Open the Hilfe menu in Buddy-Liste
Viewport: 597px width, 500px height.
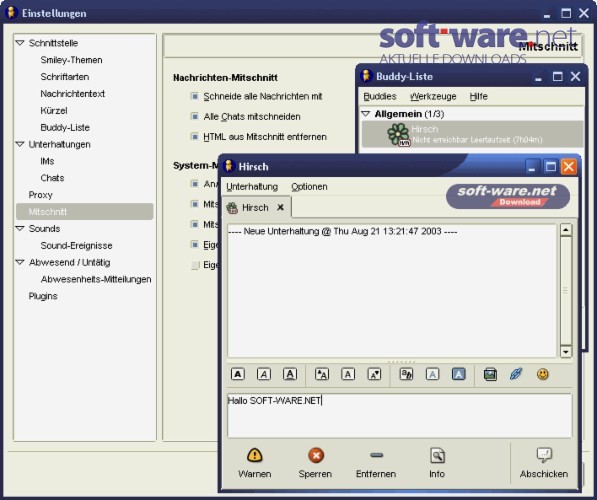pos(478,96)
